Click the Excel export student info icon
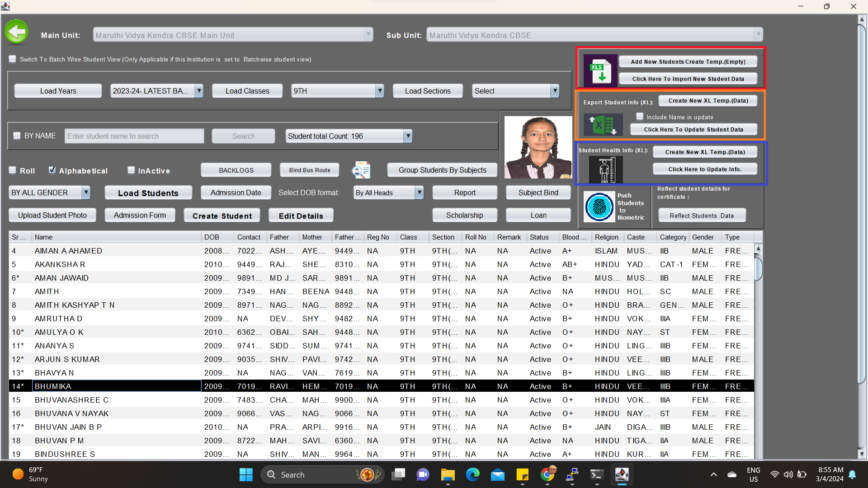 point(603,125)
